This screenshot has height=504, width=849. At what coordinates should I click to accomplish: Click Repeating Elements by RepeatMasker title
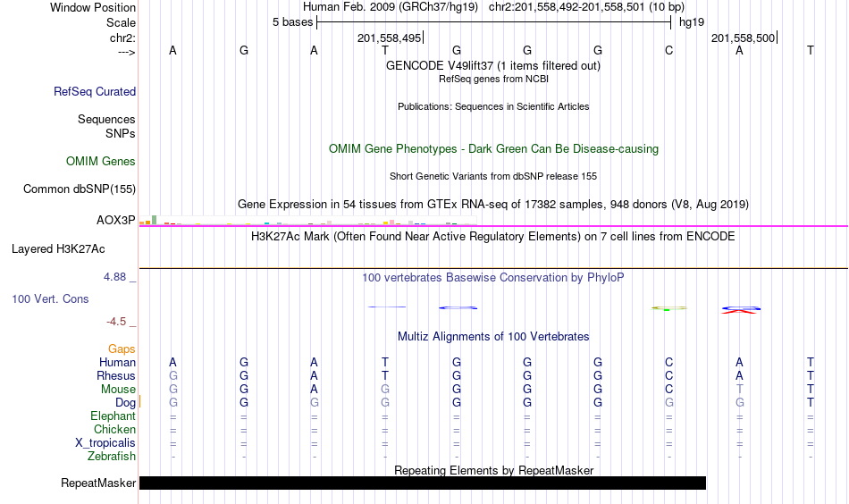[x=493, y=470]
